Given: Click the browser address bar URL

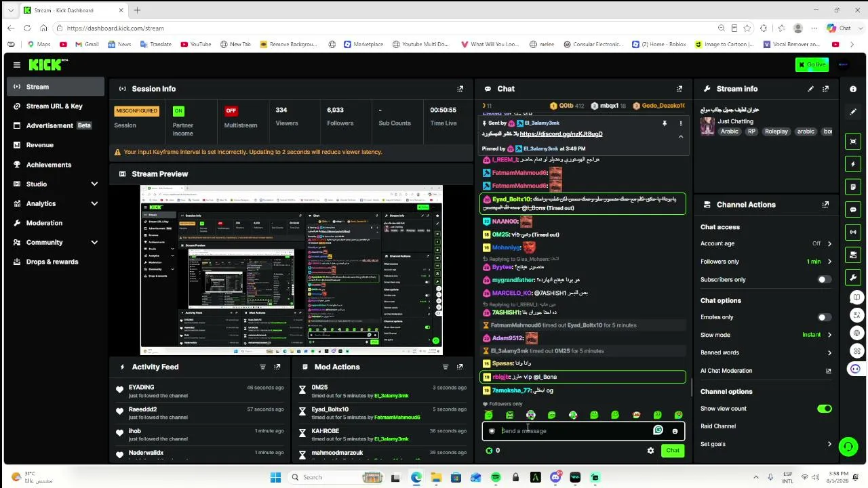Looking at the screenshot, I should tap(115, 28).
